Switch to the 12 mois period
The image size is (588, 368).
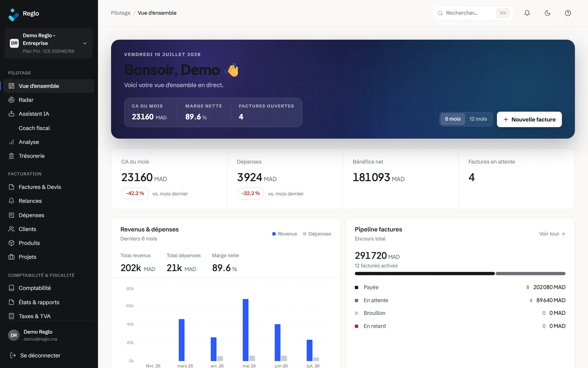click(478, 119)
